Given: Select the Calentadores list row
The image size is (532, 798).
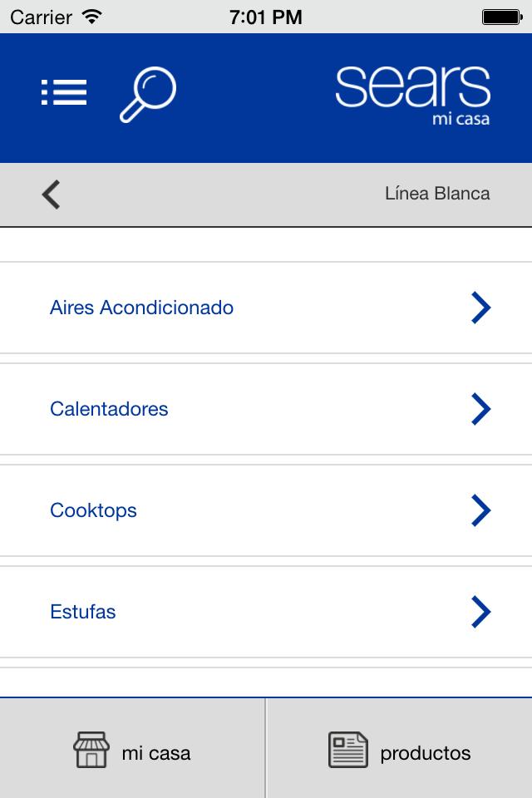Looking at the screenshot, I should click(109, 409).
